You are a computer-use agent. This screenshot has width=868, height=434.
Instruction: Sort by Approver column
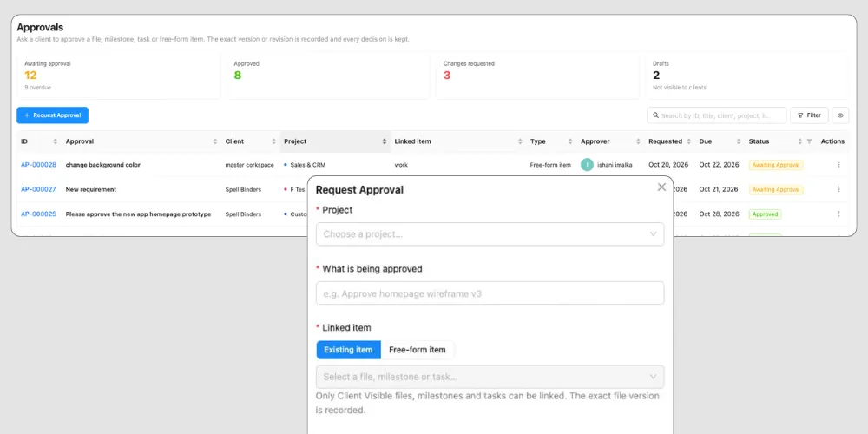click(638, 141)
